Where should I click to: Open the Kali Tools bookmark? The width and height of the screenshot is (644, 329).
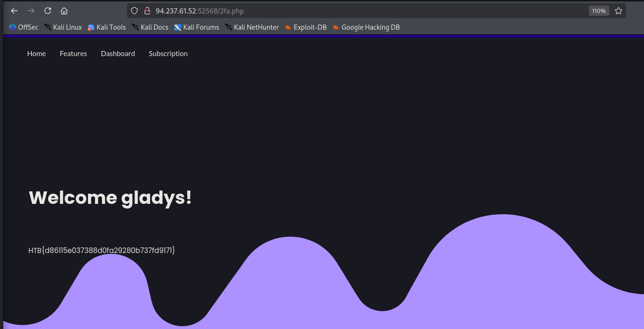[107, 27]
